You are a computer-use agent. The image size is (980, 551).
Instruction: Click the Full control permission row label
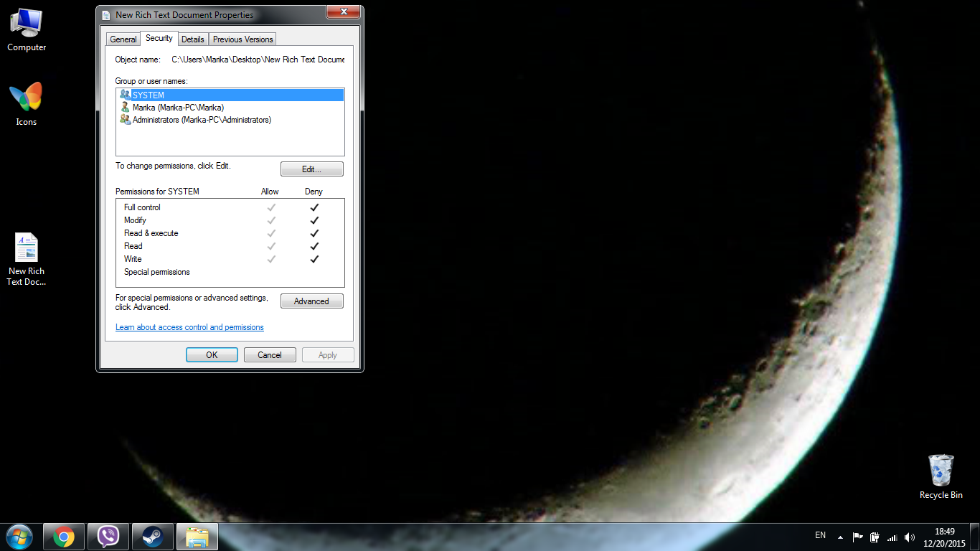(x=142, y=207)
